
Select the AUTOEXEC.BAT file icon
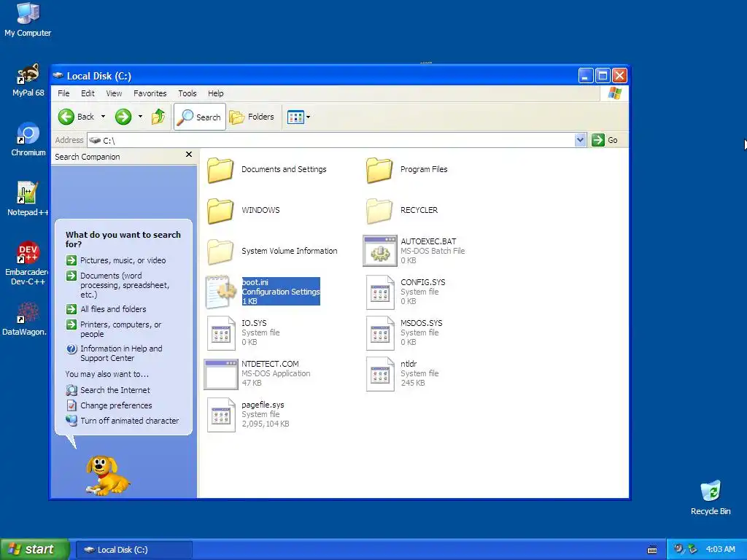click(x=379, y=251)
